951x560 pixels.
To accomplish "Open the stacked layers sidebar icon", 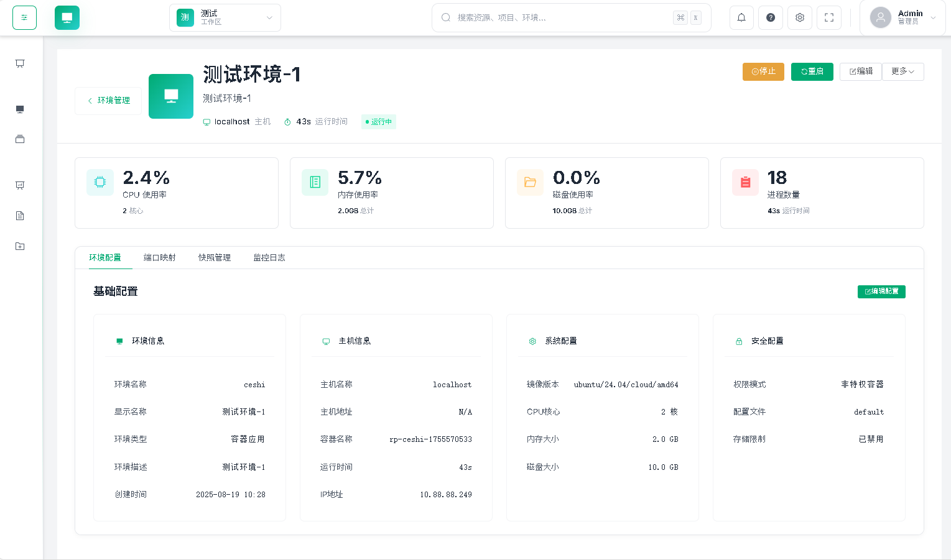I will click(x=20, y=139).
